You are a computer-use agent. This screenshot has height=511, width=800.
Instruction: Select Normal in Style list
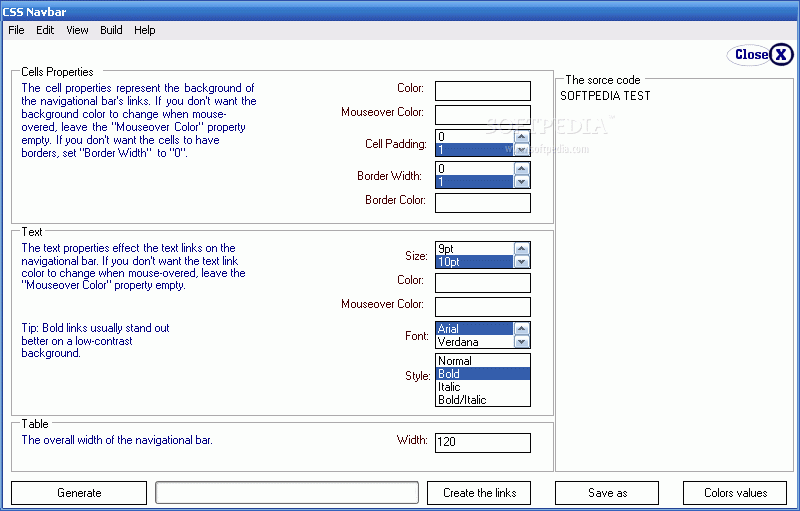pyautogui.click(x=483, y=361)
